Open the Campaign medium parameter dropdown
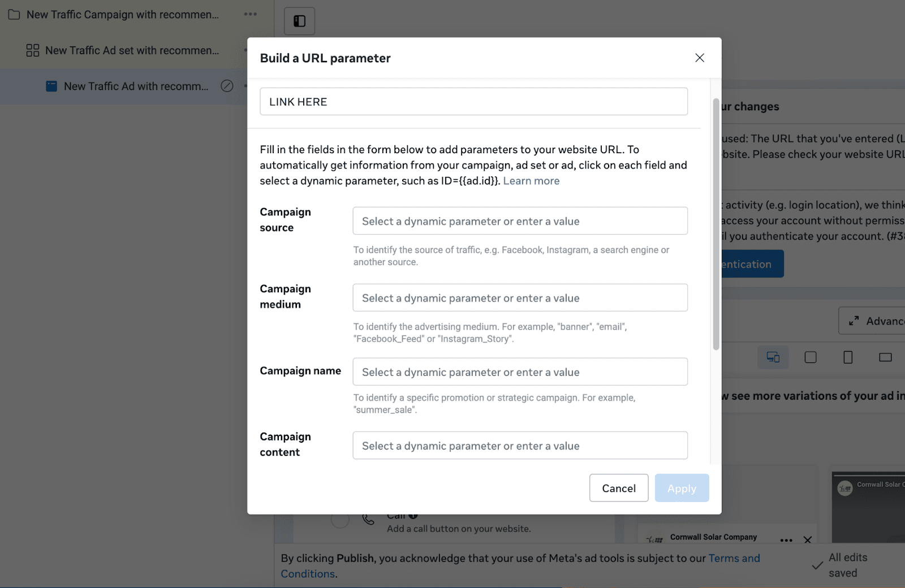Image resolution: width=905 pixels, height=588 pixels. pos(520,298)
